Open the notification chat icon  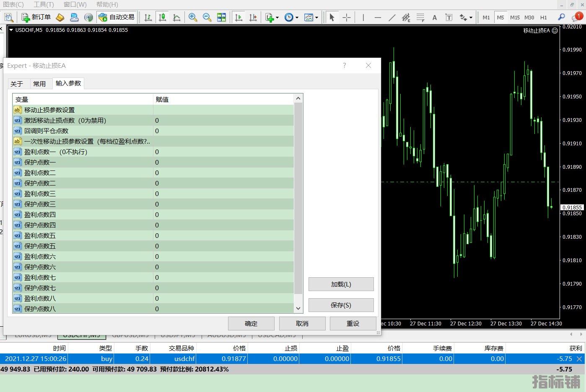click(577, 17)
